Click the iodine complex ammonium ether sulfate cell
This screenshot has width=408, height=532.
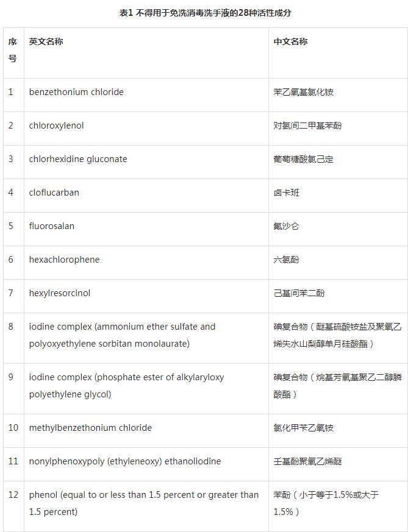tap(122, 335)
